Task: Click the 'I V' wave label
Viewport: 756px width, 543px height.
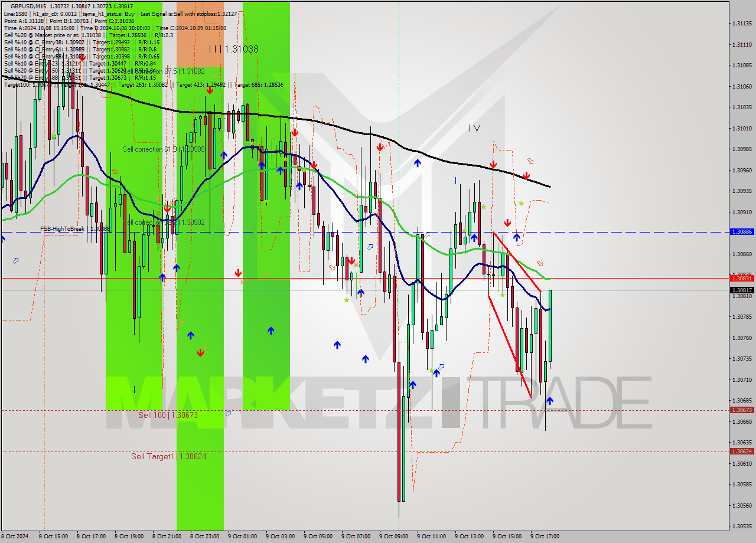Action: (474, 127)
